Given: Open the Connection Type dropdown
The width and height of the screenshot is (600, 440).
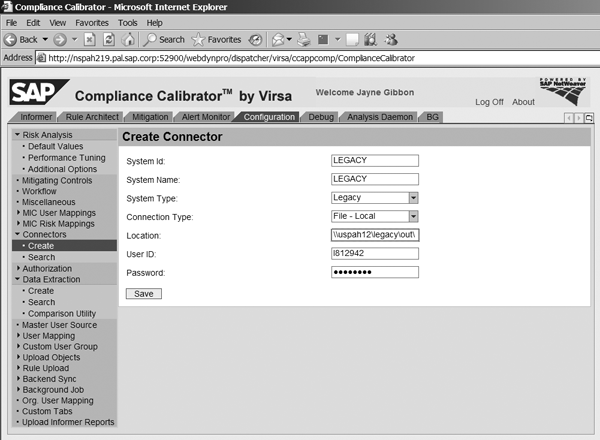Looking at the screenshot, I should click(413, 217).
